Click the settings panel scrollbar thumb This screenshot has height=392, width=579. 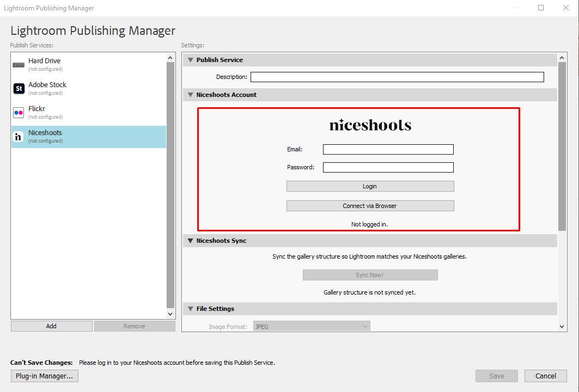(562, 146)
